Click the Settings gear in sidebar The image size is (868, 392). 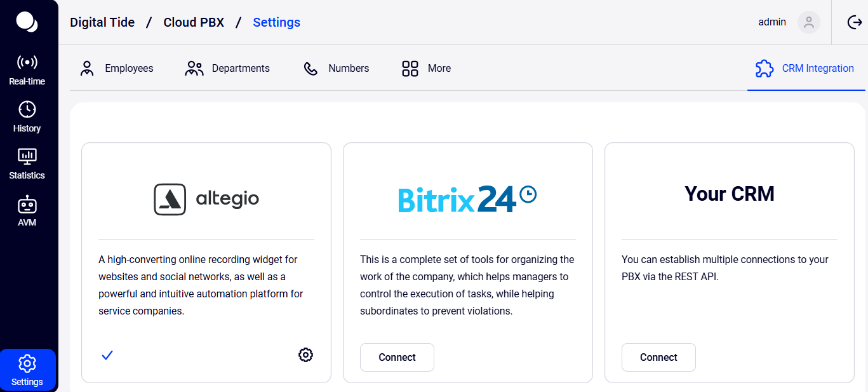coord(27,370)
